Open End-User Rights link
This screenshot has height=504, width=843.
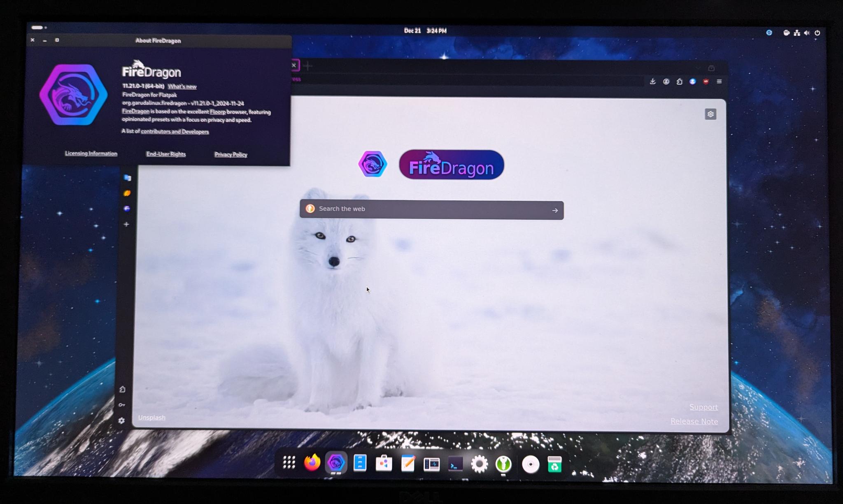click(x=166, y=154)
